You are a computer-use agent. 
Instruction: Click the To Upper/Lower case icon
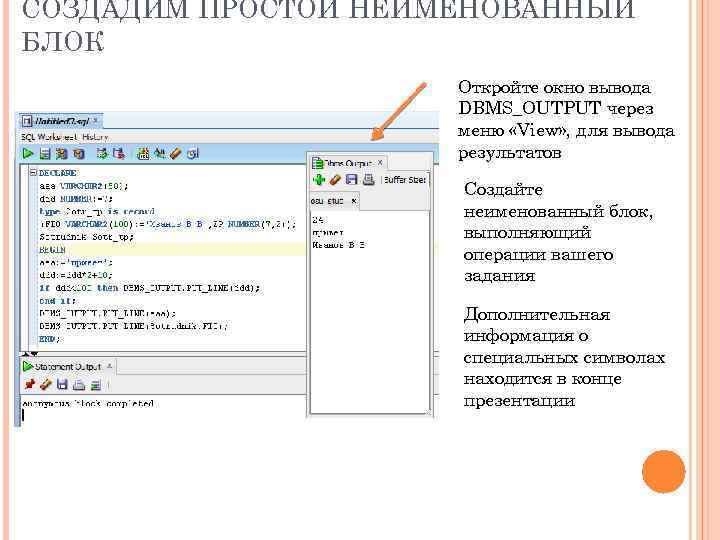click(159, 153)
